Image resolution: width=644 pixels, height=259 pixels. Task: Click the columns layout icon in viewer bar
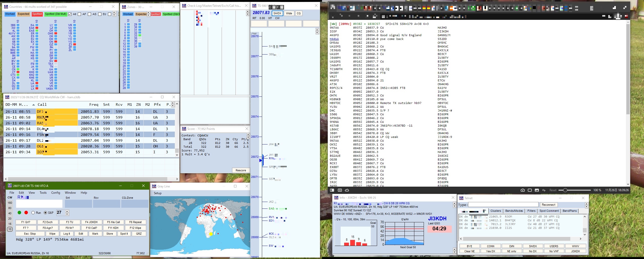[340, 190]
